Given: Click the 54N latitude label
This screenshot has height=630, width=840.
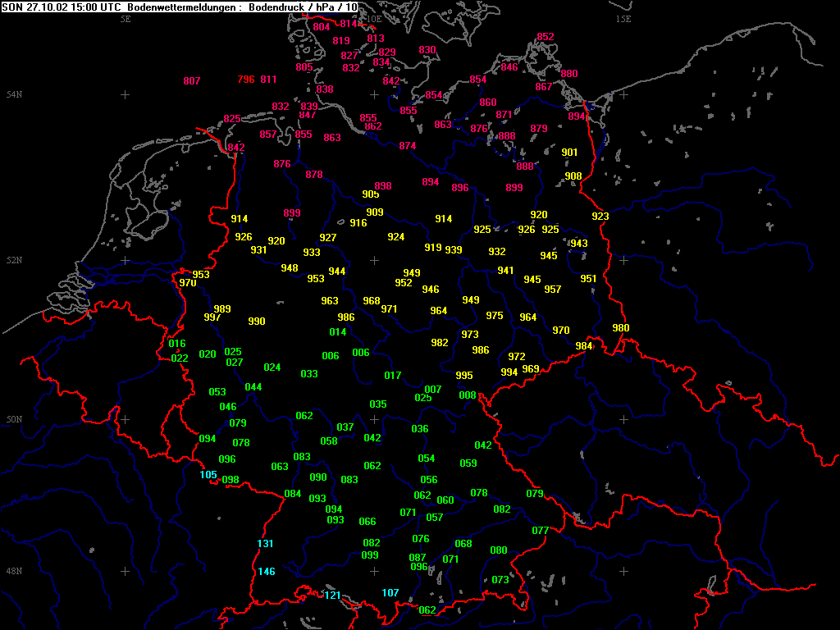Looking at the screenshot, I should pos(15,95).
